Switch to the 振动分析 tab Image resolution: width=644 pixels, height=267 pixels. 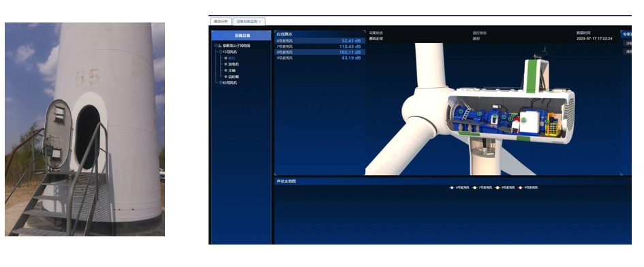(x=221, y=21)
